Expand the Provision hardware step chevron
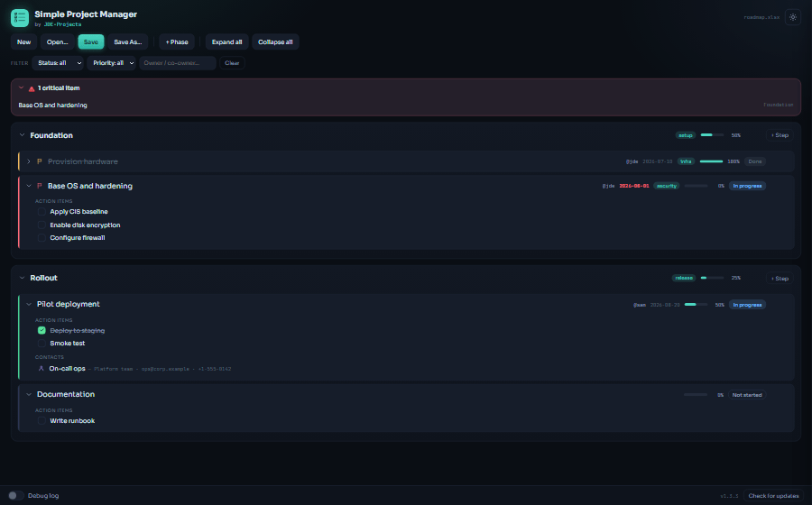 coord(29,161)
